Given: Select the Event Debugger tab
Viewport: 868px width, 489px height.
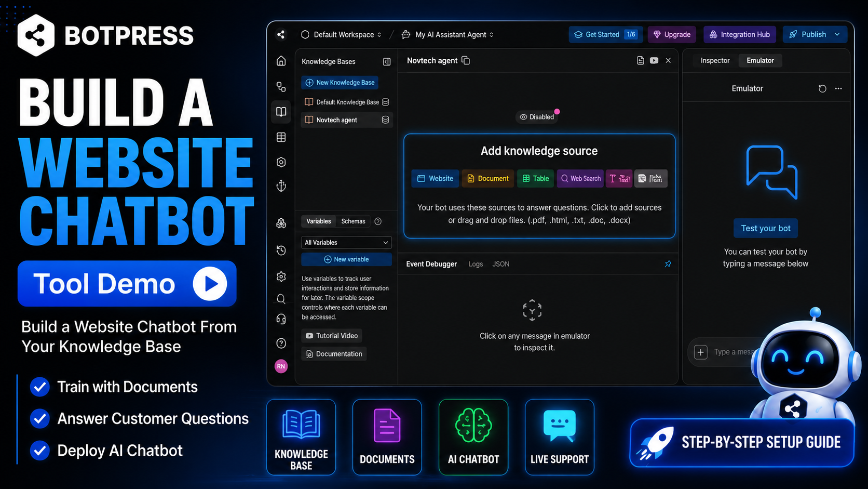Looking at the screenshot, I should point(431,264).
